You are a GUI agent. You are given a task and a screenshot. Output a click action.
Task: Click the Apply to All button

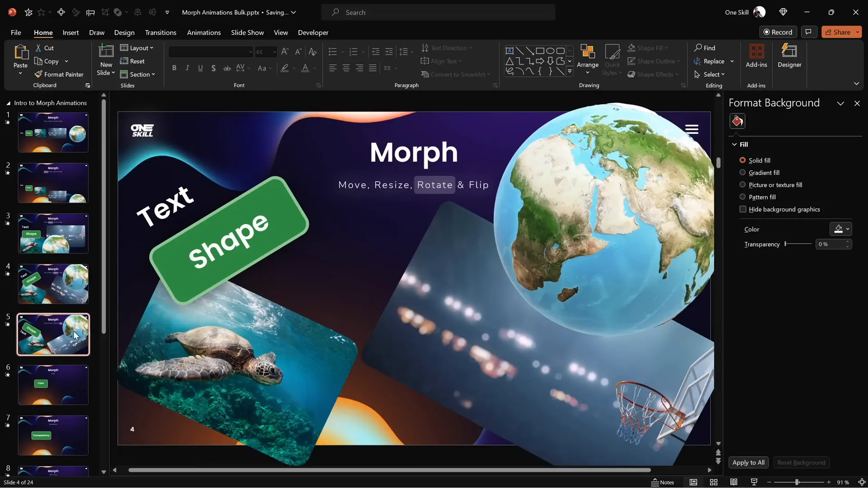click(x=748, y=462)
